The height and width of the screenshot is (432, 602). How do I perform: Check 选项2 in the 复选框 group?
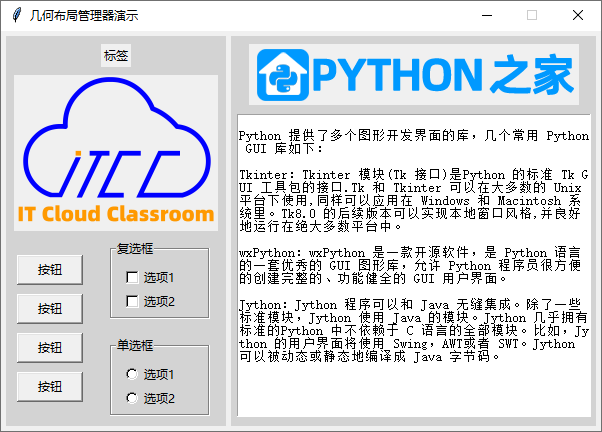coord(132,301)
